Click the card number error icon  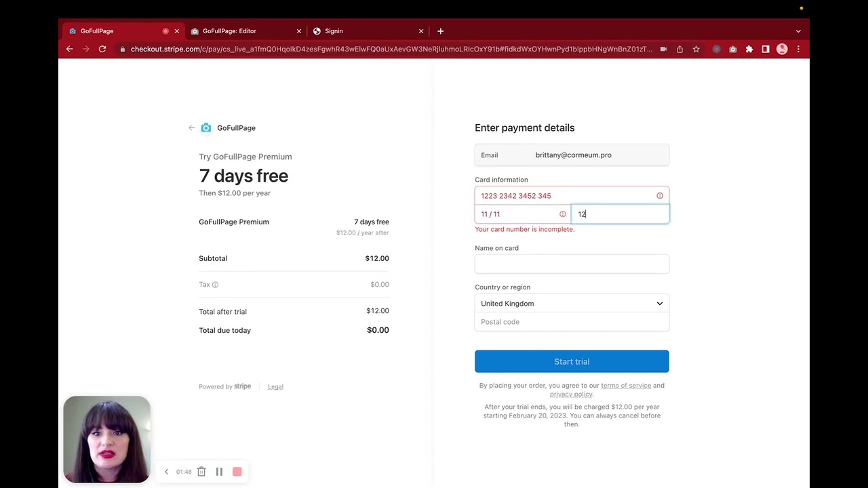660,196
